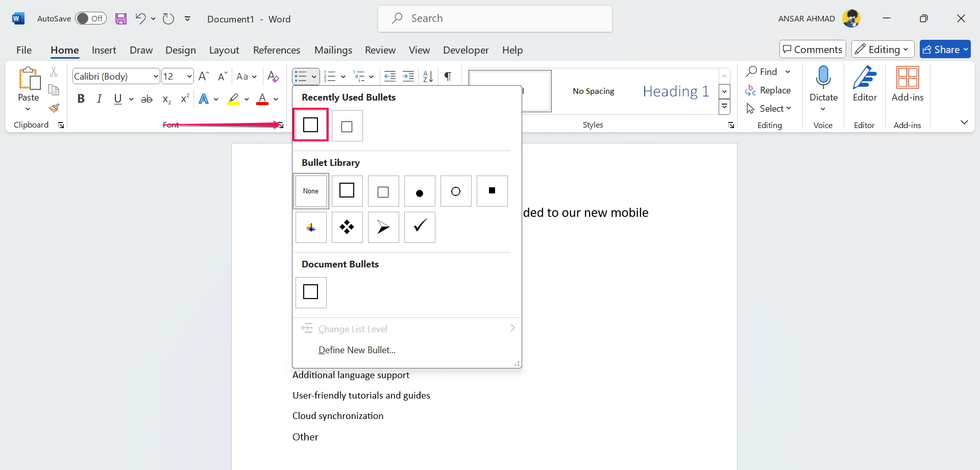Clear all formatting icon
Screen dimensions: 980x470
[x=273, y=77]
